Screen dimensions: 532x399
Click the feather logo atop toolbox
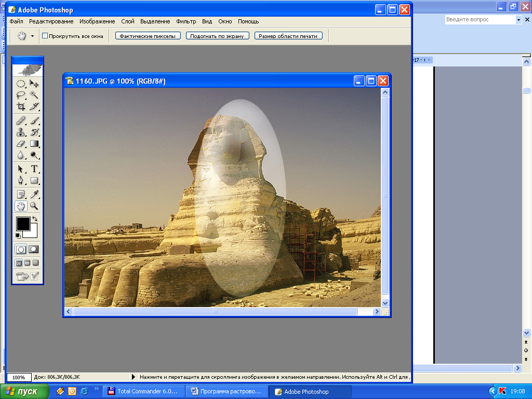pos(28,70)
